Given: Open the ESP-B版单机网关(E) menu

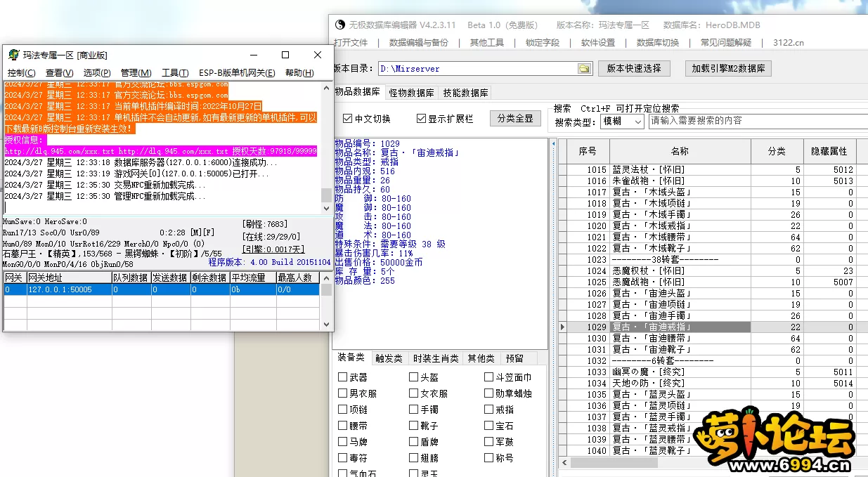Looking at the screenshot, I should [237, 73].
